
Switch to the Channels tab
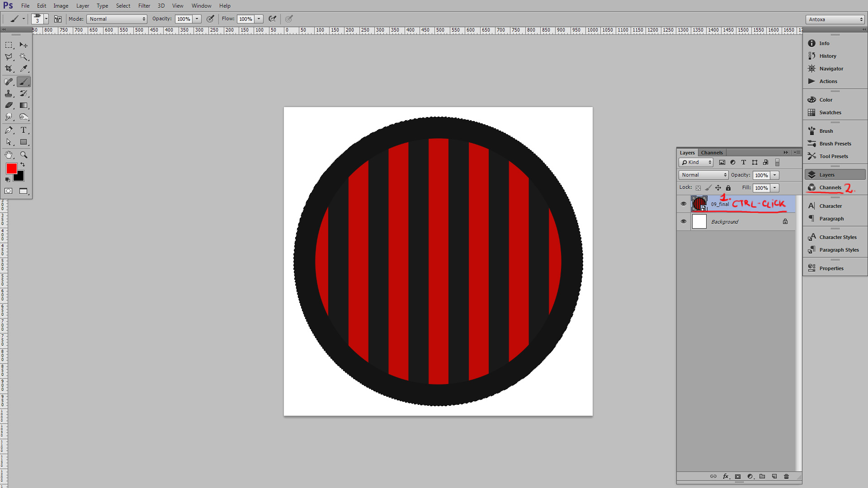click(x=712, y=153)
